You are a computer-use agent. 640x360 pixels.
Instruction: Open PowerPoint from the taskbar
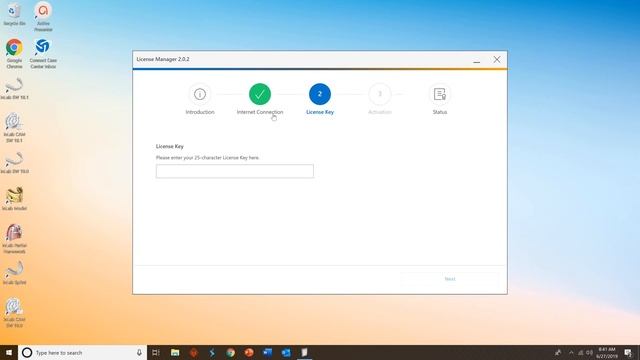pyautogui.click(x=249, y=353)
